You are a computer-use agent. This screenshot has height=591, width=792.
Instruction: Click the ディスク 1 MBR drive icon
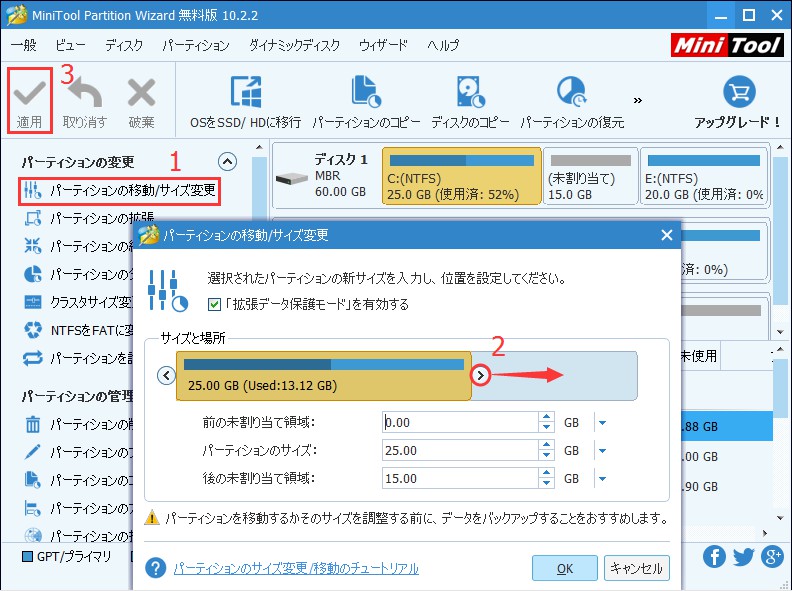[291, 178]
